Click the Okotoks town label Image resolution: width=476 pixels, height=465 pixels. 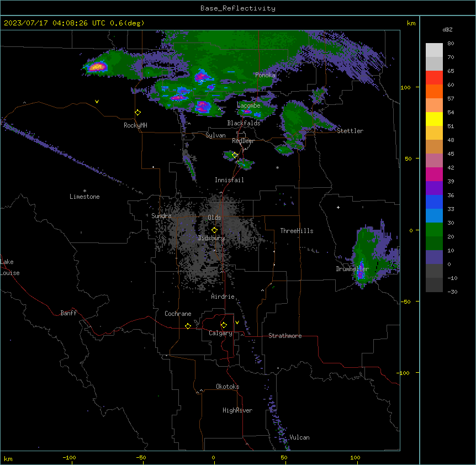(228, 387)
